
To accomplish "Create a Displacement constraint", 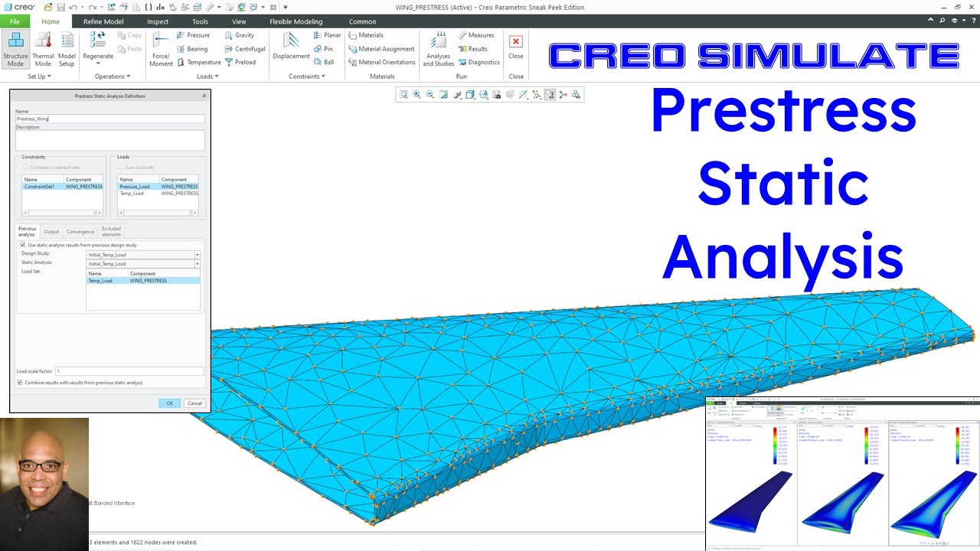I will point(291,46).
